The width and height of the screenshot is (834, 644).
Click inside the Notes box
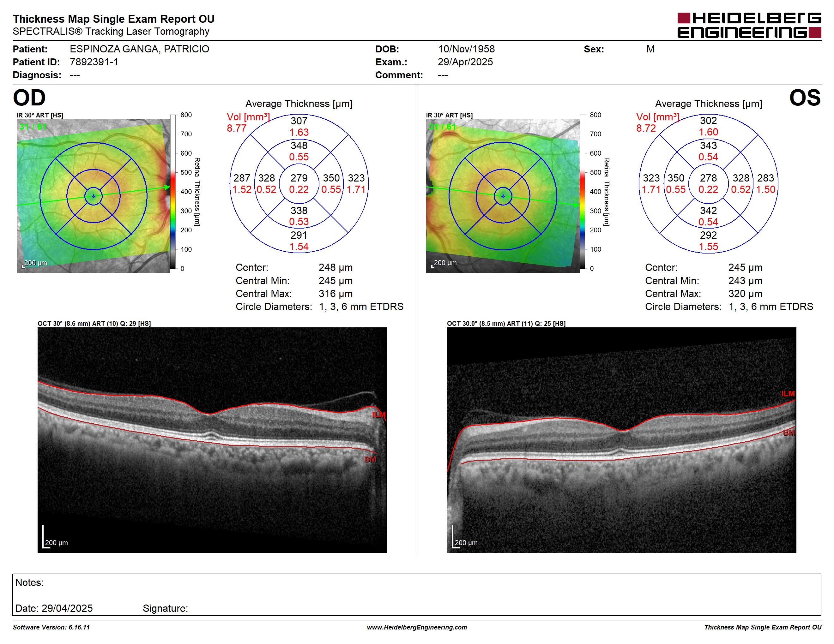click(x=417, y=595)
